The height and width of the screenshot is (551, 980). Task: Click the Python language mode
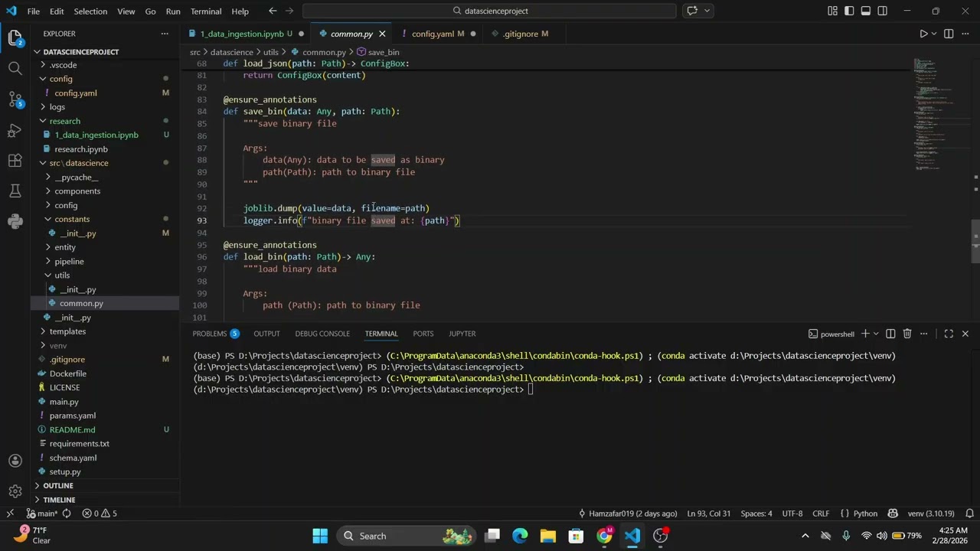865,514
